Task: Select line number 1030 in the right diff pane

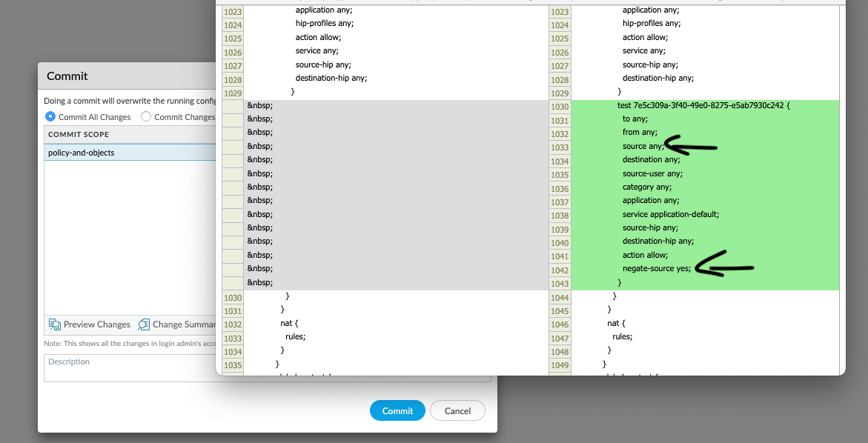Action: (x=560, y=107)
